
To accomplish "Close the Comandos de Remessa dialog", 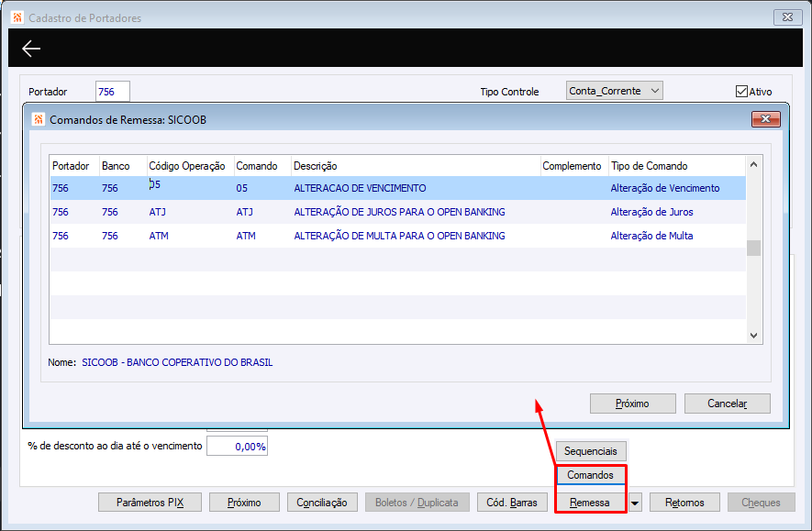I will [765, 119].
